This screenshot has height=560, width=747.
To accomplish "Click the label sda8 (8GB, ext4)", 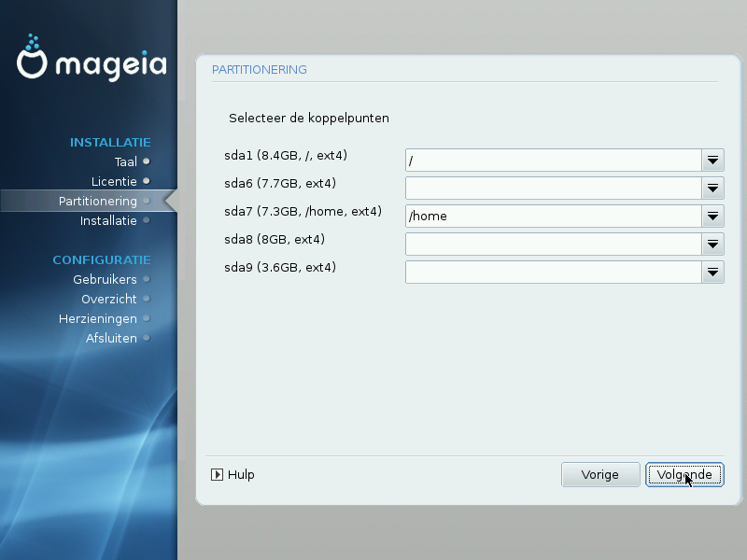I will [x=275, y=240].
